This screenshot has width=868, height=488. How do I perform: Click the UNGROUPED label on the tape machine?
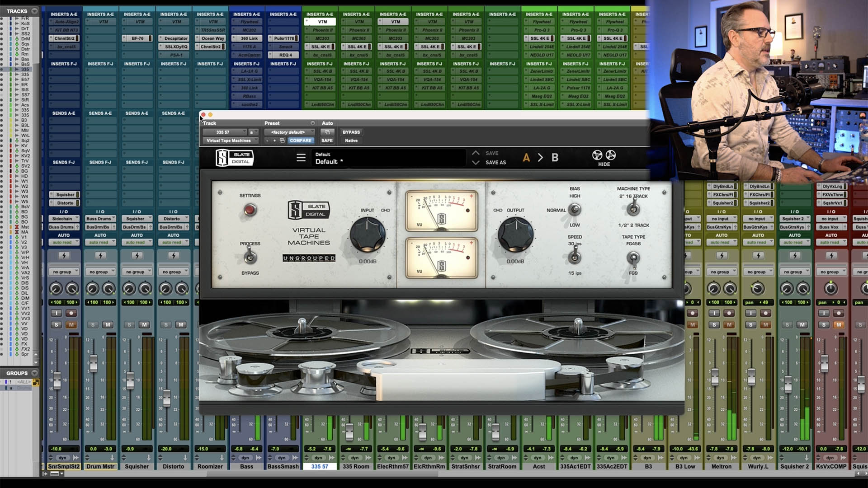(x=309, y=258)
